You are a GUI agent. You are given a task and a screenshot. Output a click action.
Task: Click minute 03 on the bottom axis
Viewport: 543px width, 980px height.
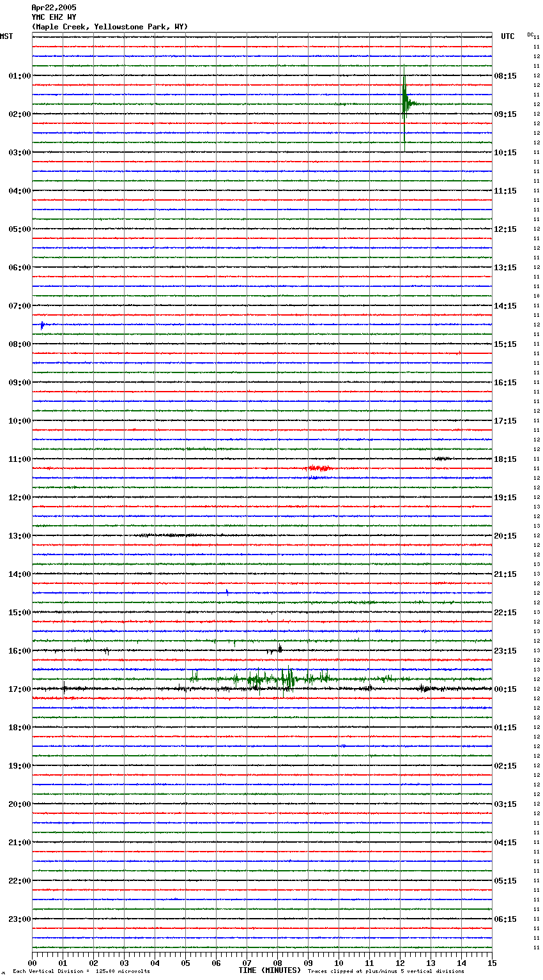(124, 963)
